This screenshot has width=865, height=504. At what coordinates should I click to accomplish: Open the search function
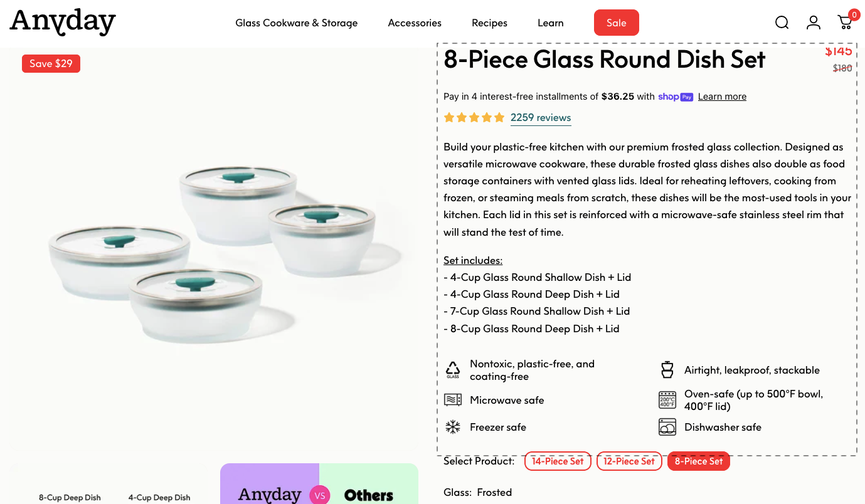tap(782, 22)
